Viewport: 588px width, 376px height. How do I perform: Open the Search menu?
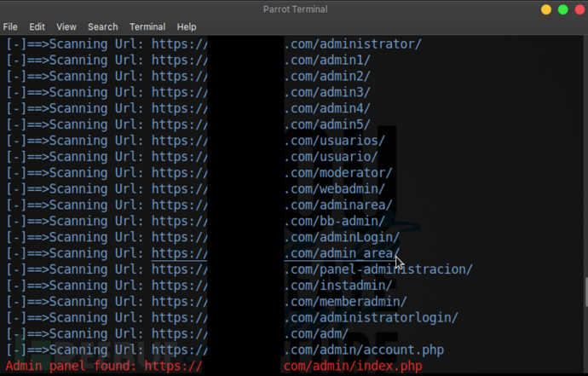103,26
